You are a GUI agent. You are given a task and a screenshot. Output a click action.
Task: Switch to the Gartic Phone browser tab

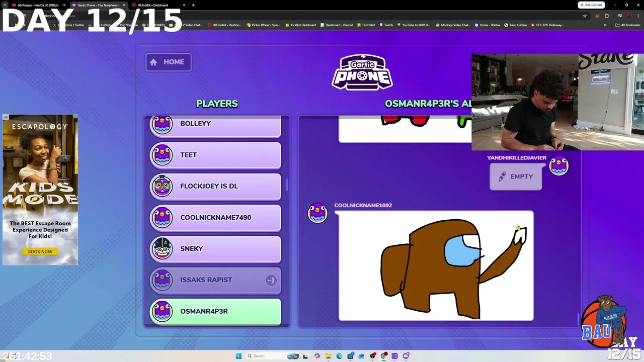click(x=98, y=5)
